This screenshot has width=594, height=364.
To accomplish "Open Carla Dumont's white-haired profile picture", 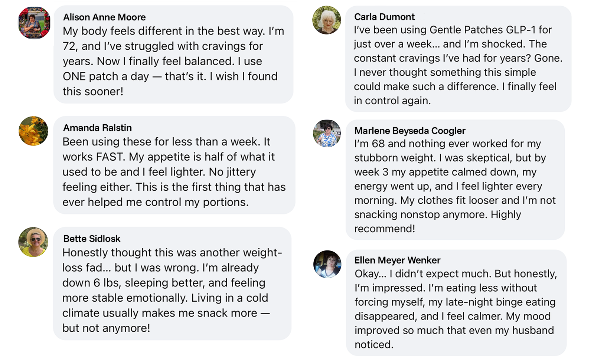I will pyautogui.click(x=327, y=20).
